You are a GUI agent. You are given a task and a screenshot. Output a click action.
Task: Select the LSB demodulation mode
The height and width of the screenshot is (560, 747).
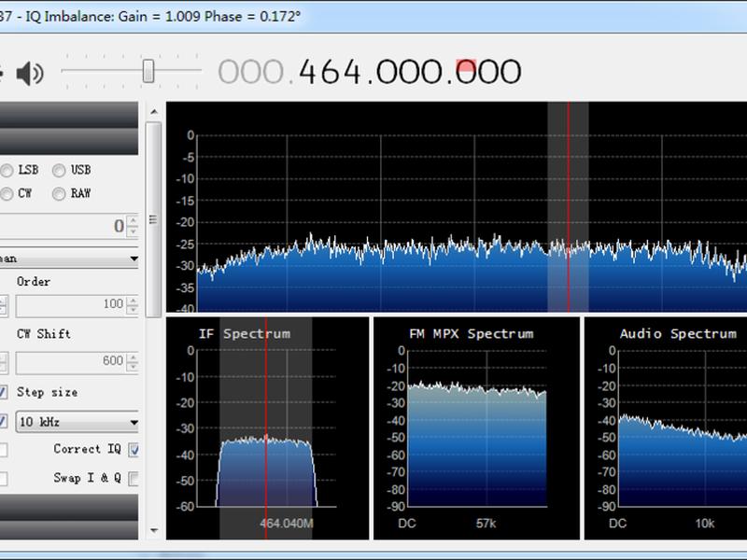[x=7, y=171]
